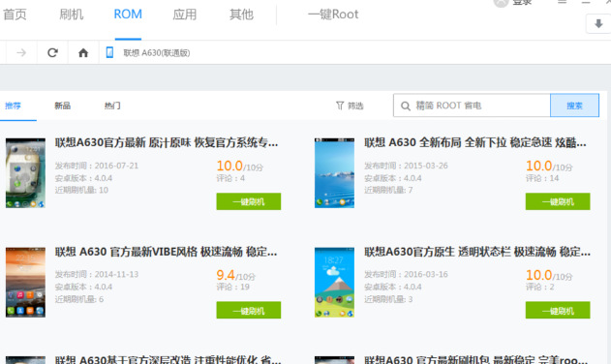Click 近期刷机量: 10 text
Viewport: 611px width, 364px height.
click(x=81, y=190)
